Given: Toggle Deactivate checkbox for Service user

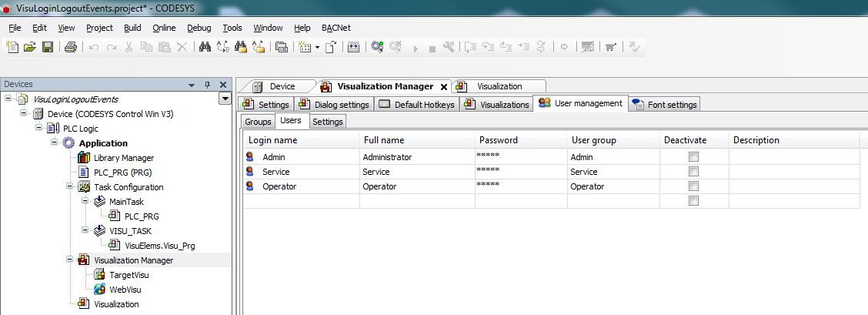Looking at the screenshot, I should [x=693, y=172].
